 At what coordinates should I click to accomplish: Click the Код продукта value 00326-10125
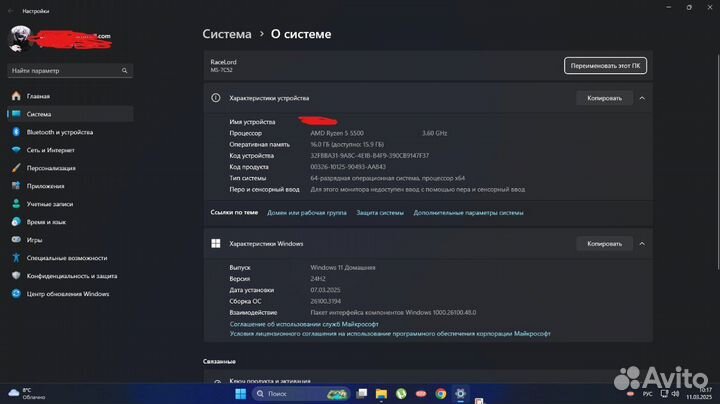(348, 167)
